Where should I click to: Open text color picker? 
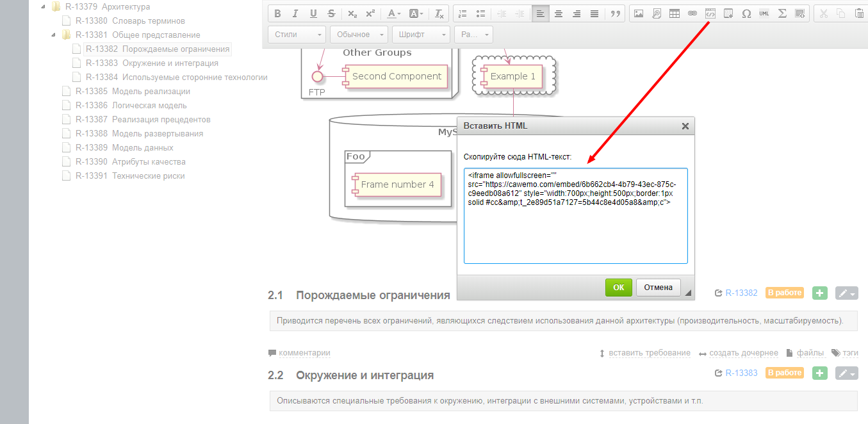pos(394,13)
